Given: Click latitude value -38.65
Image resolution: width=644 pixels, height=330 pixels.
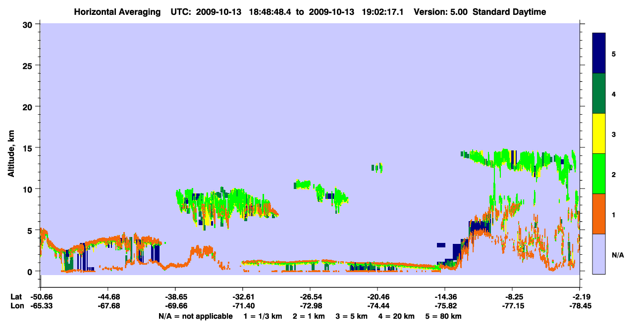Looking at the screenshot, I should click(x=175, y=297).
